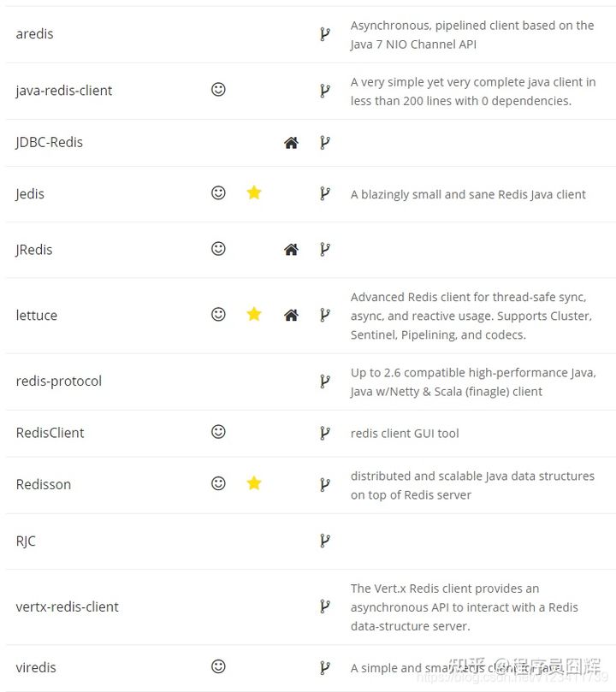Open the homepage icon for JDBC-Redis
Image resolution: width=616 pixels, height=692 pixels.
coord(291,143)
